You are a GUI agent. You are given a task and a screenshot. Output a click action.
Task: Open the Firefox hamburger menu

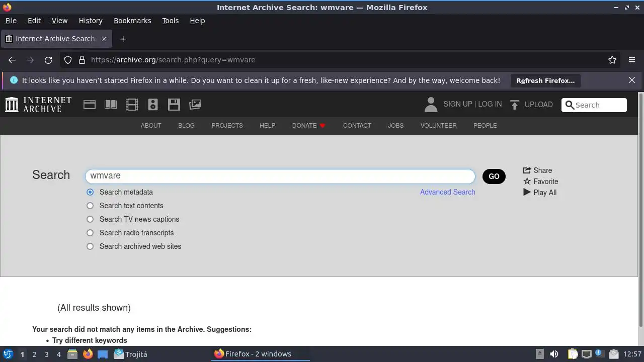tap(632, 60)
